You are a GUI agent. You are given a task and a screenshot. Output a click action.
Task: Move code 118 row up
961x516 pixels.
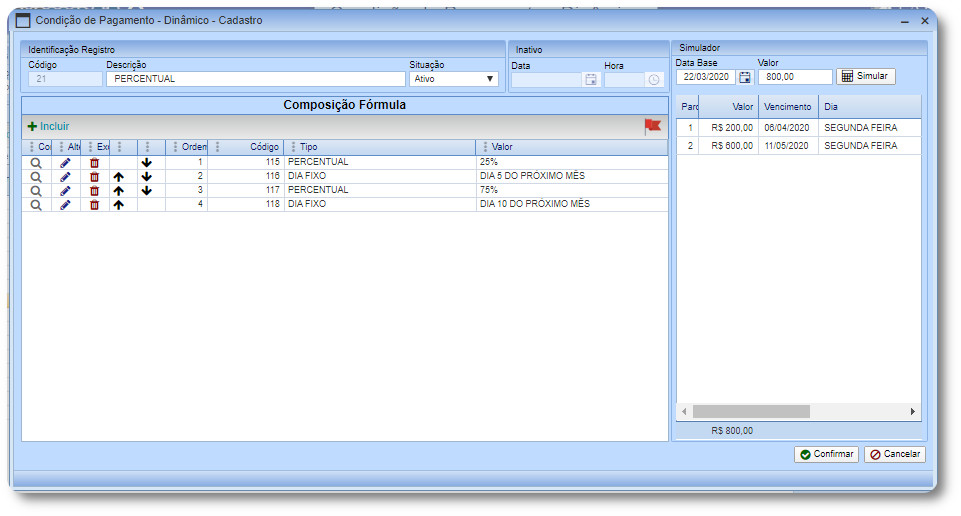(x=118, y=204)
